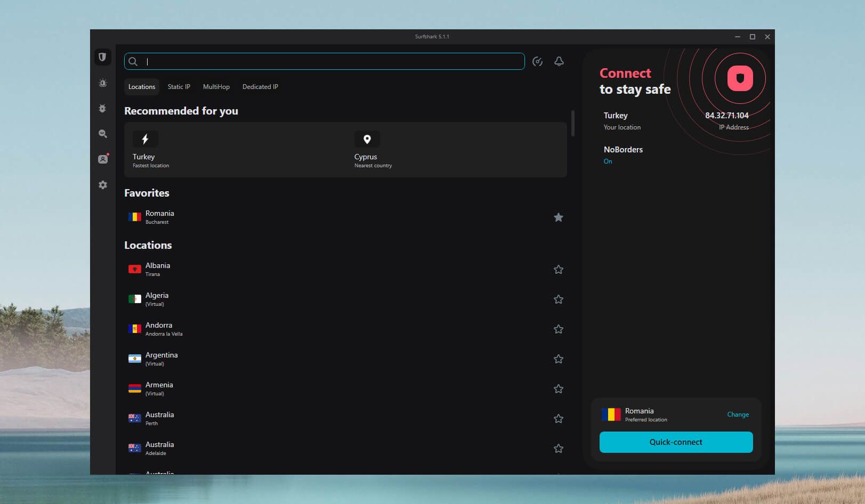Image resolution: width=865 pixels, height=504 pixels.
Task: Click Romania flag in Favorites list
Action: click(135, 217)
